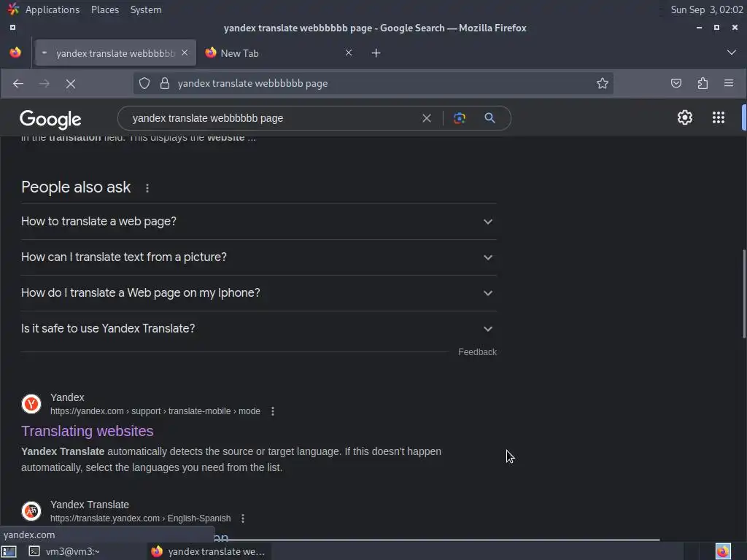The image size is (747, 560).
Task: Click the Yandex Translate result favicon
Action: 31,511
